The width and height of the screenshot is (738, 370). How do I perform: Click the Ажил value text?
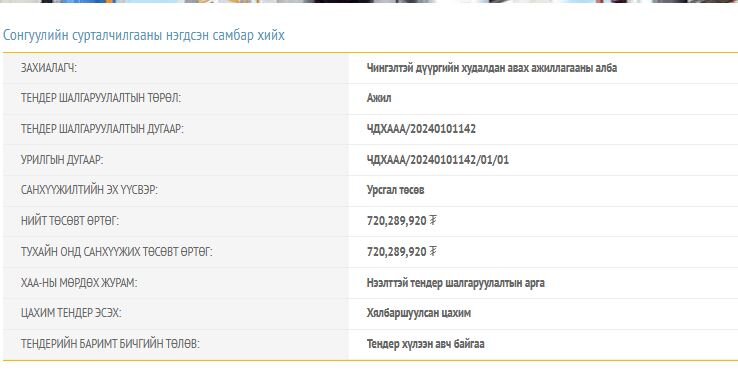point(379,98)
